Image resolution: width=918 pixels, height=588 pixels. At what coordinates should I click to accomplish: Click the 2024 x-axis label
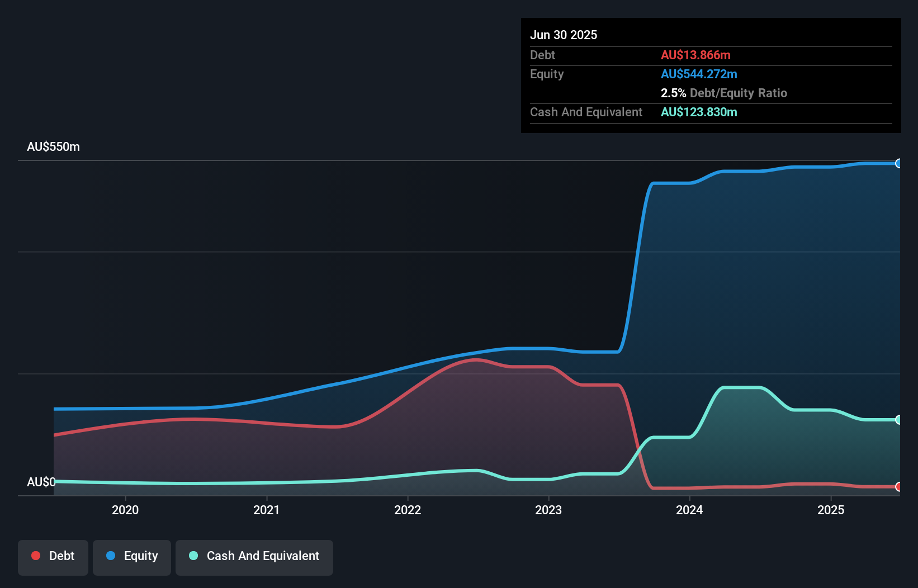(x=689, y=510)
